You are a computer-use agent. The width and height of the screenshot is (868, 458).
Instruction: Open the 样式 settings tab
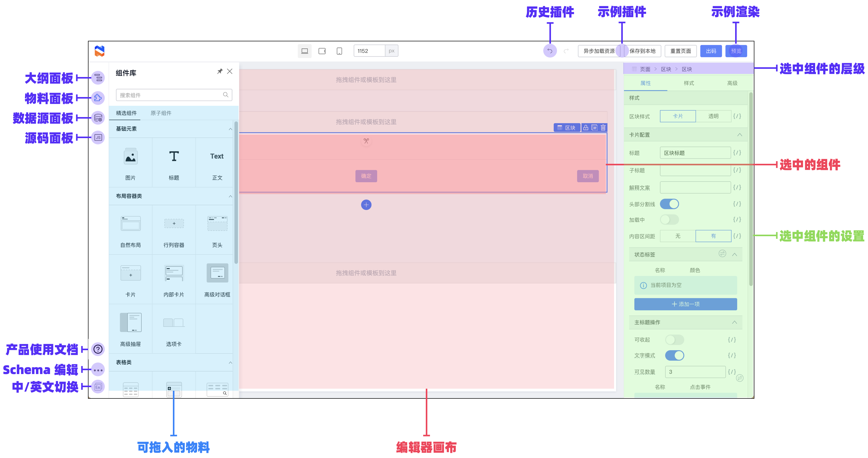pyautogui.click(x=688, y=83)
